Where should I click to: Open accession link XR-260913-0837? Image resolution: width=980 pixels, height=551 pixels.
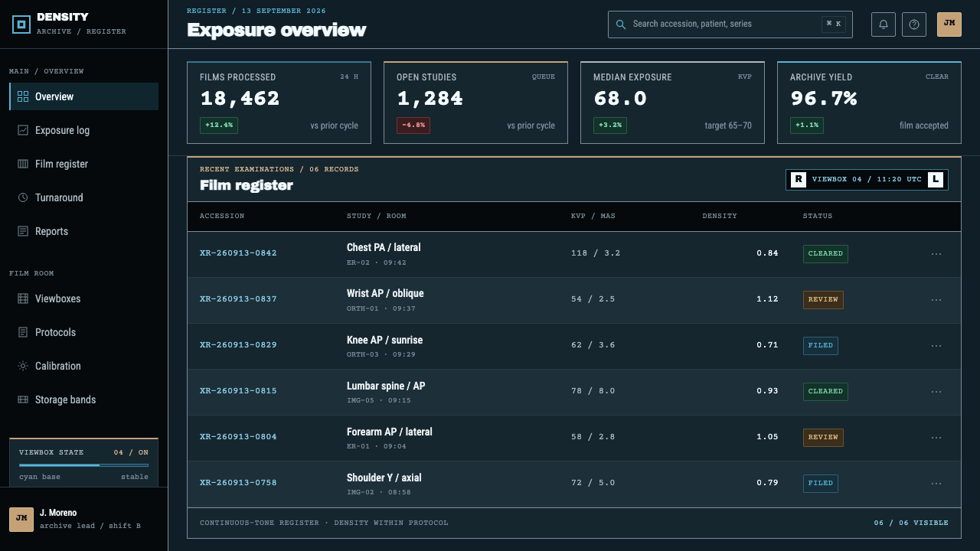pos(238,299)
